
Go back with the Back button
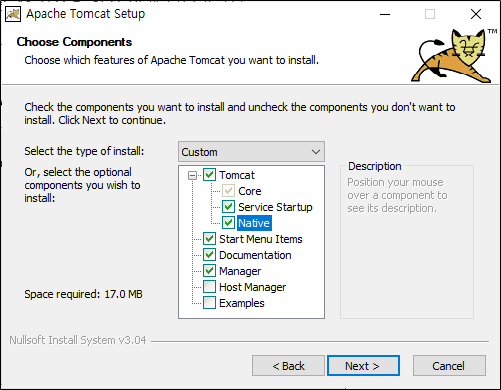tap(288, 366)
